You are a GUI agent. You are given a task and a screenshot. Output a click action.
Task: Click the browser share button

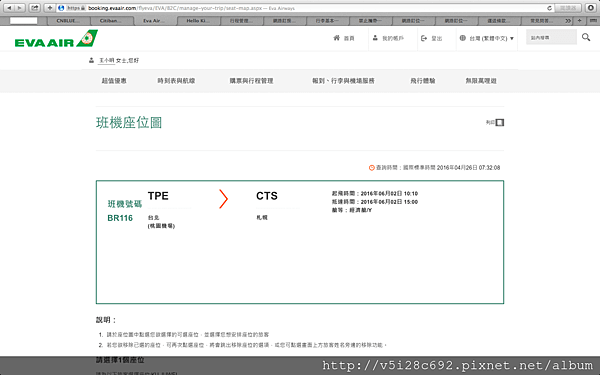click(34, 8)
